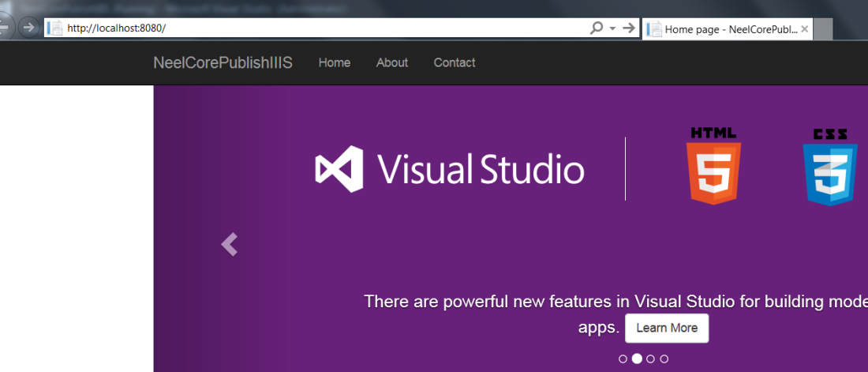The width and height of the screenshot is (868, 372).
Task: Click the NeelCorePublishIIS brand link
Action: click(223, 62)
